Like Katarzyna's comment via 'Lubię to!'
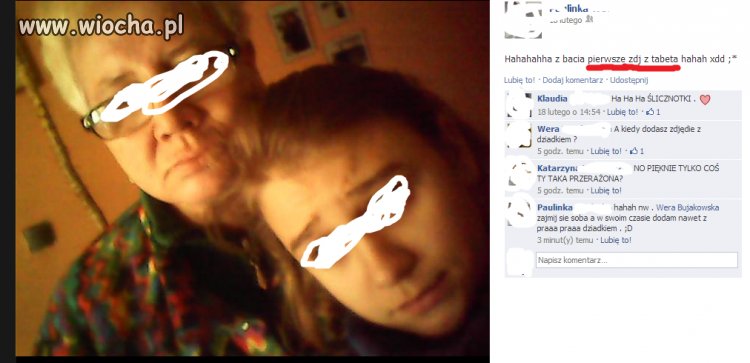The image size is (750, 363). click(x=606, y=190)
